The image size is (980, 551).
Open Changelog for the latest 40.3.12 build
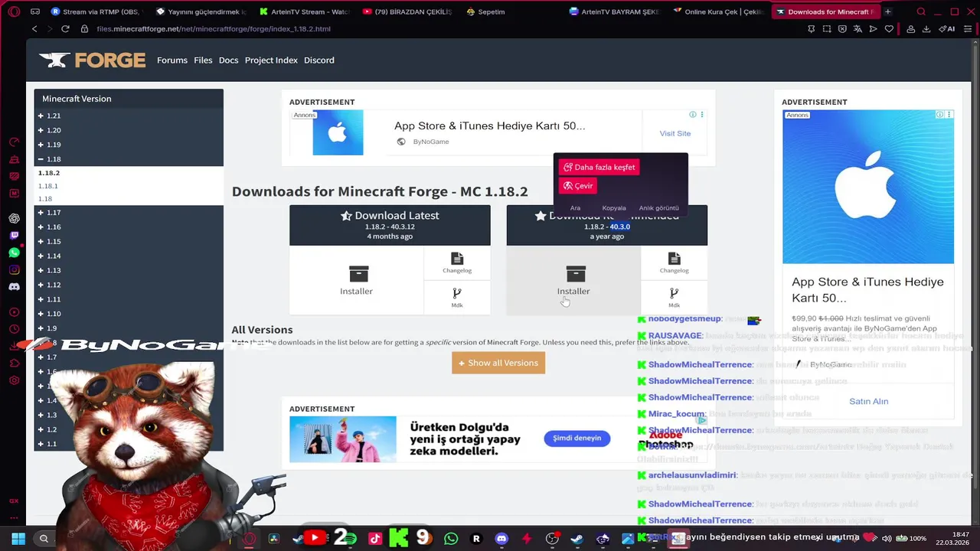pyautogui.click(x=457, y=262)
